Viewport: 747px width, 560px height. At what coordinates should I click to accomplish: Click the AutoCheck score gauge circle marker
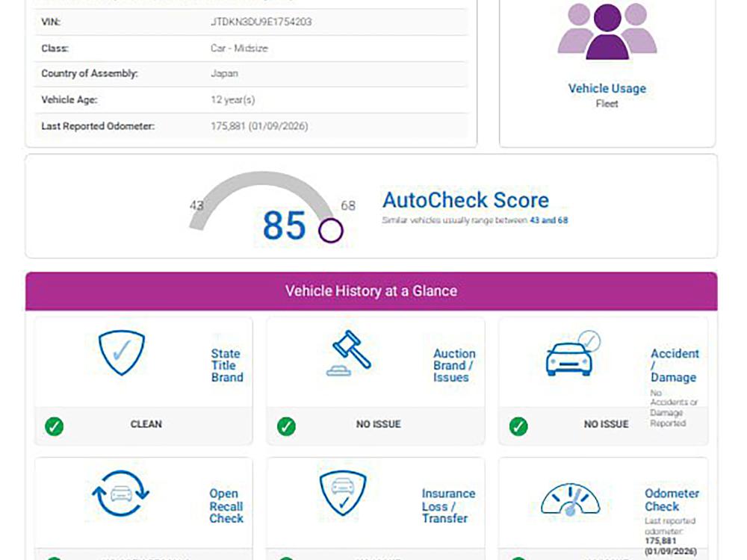[330, 231]
